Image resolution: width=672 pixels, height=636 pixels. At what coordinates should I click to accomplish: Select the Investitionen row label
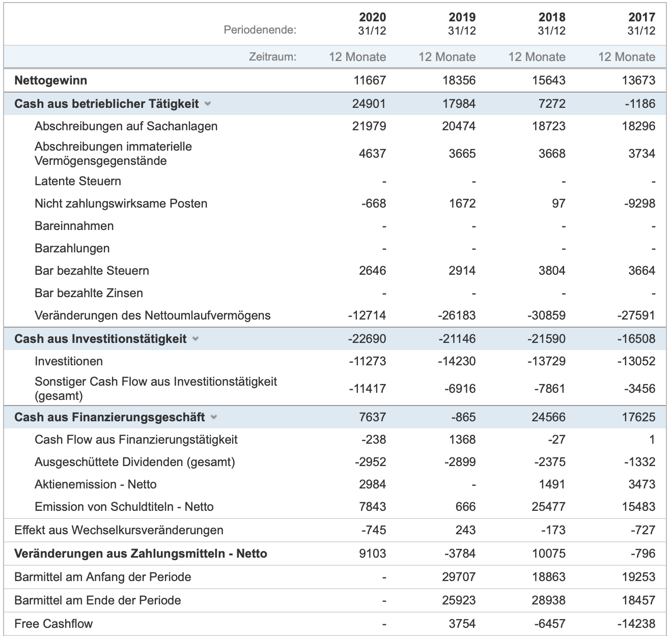point(69,361)
